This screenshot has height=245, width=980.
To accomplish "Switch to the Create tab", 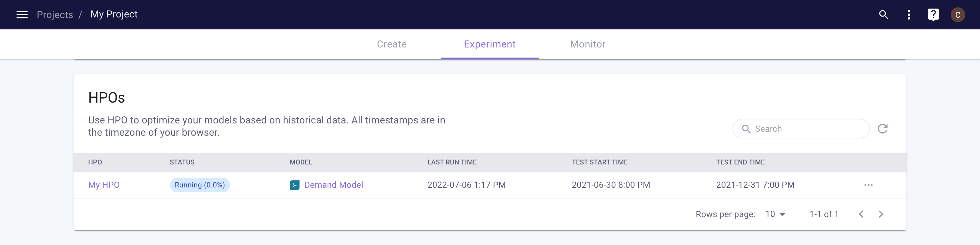I will tap(391, 44).
